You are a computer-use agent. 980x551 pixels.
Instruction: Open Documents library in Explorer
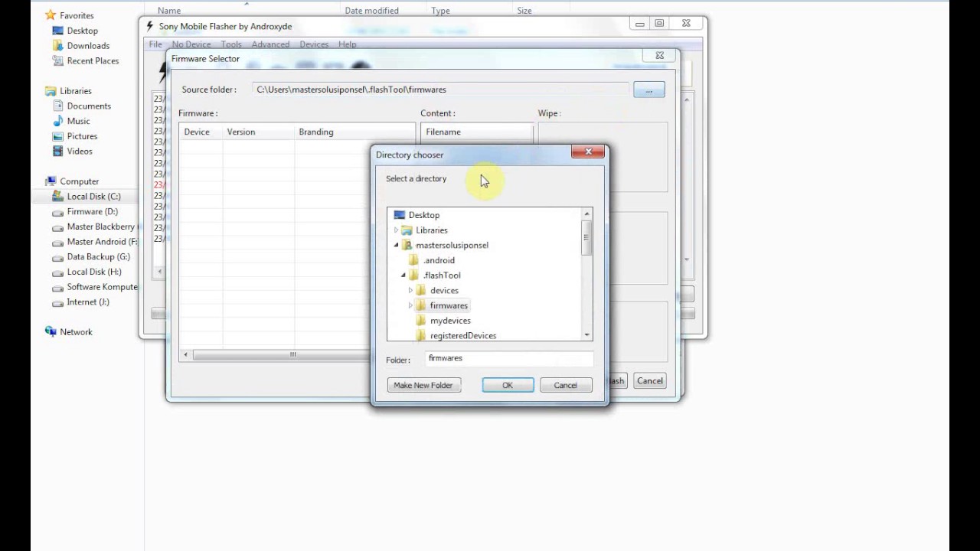pos(89,106)
